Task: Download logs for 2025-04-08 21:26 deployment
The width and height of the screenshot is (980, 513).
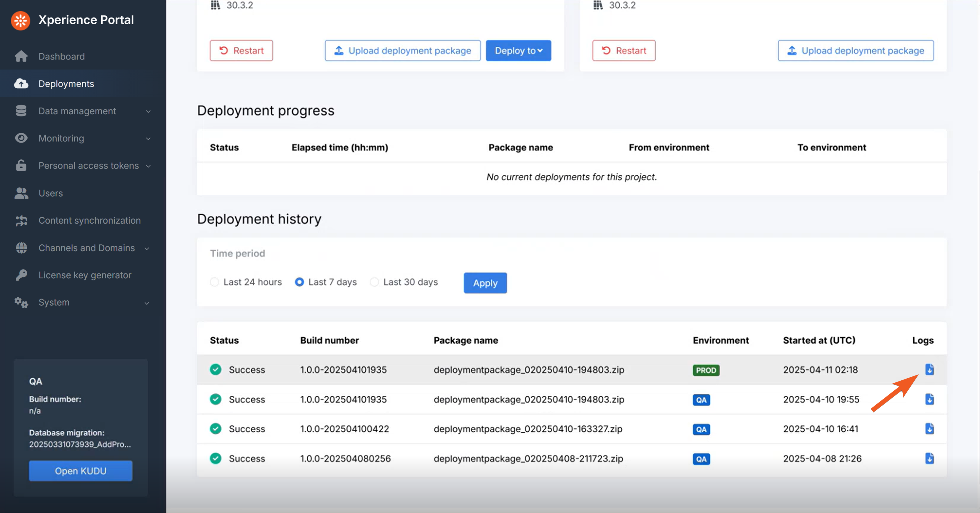Action: [929, 458]
